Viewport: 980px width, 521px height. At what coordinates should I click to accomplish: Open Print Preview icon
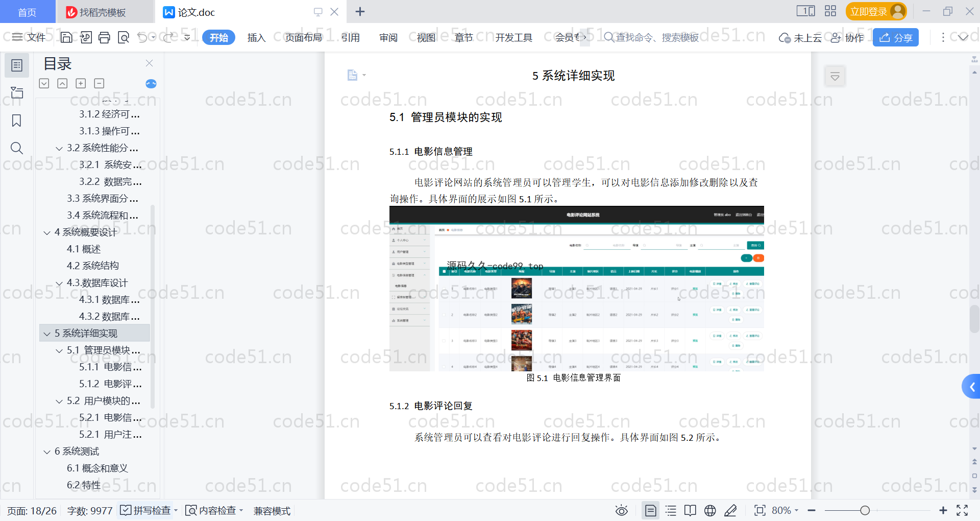click(123, 37)
